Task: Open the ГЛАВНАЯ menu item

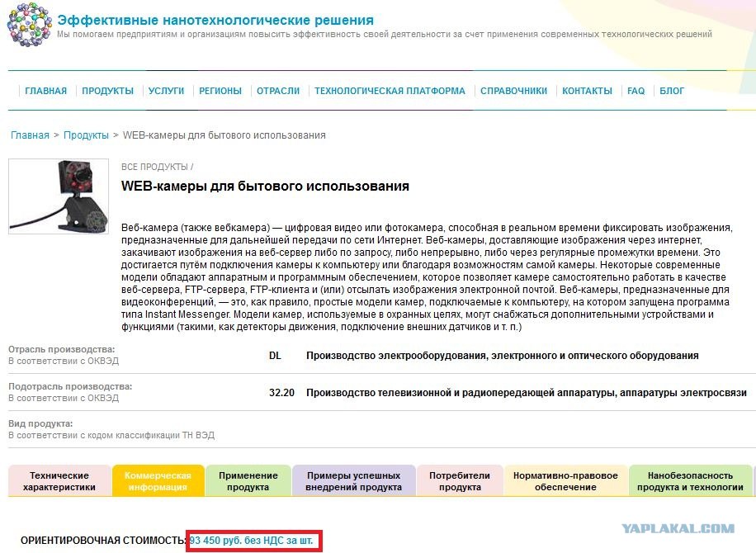Action: click(x=45, y=91)
